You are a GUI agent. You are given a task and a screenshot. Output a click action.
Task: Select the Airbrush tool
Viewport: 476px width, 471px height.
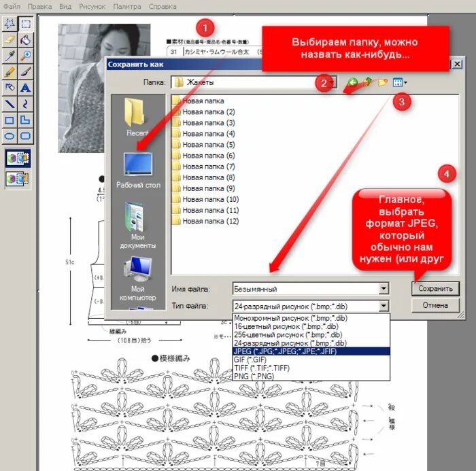pos(10,88)
